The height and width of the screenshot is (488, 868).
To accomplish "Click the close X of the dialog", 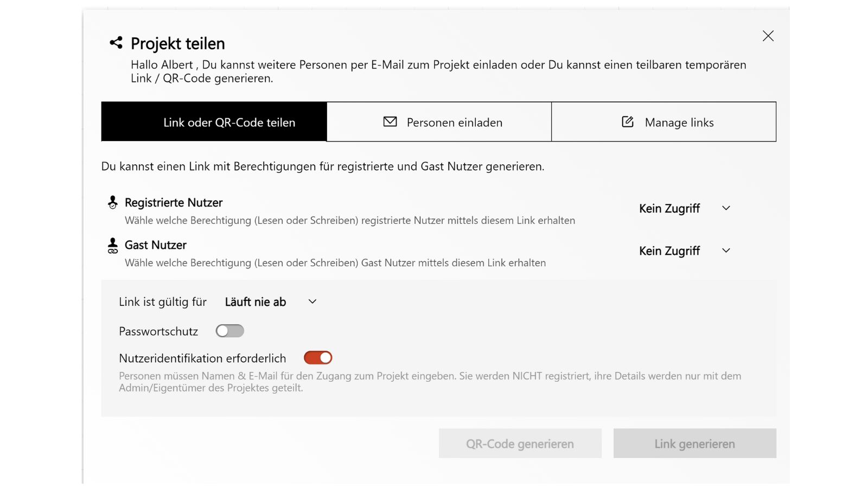I will [768, 36].
